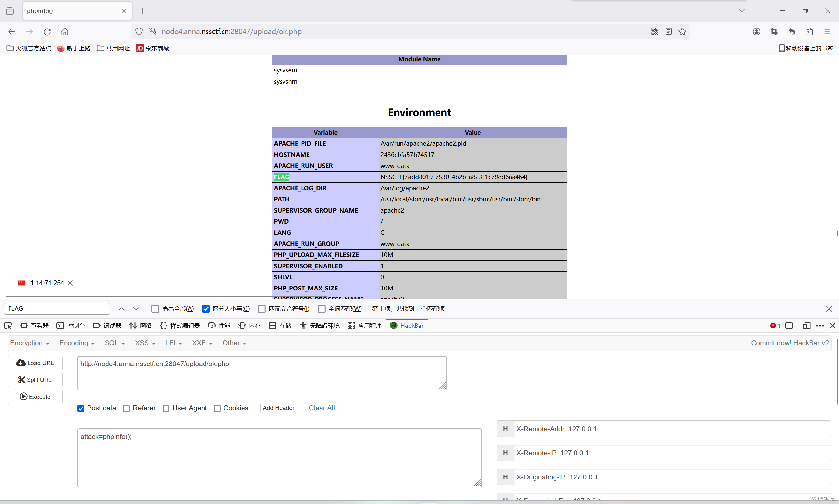Image resolution: width=839 pixels, height=504 pixels.
Task: Open the SQL dropdown menu
Action: 114,343
